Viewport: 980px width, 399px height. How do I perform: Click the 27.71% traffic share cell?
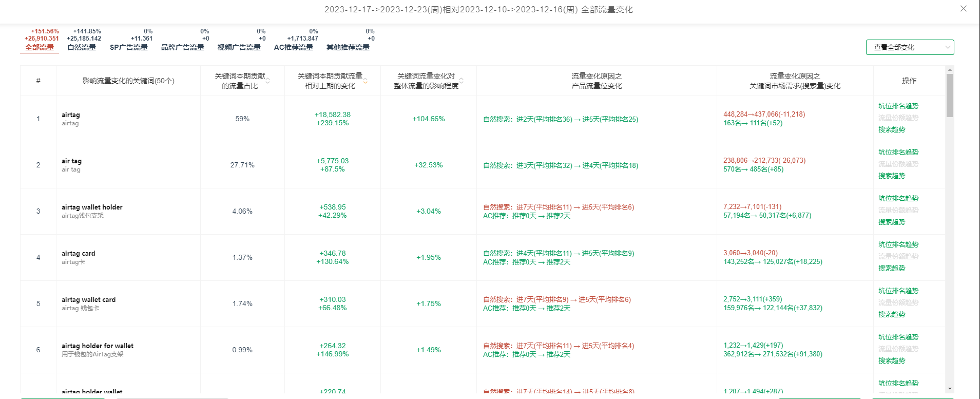coord(242,165)
